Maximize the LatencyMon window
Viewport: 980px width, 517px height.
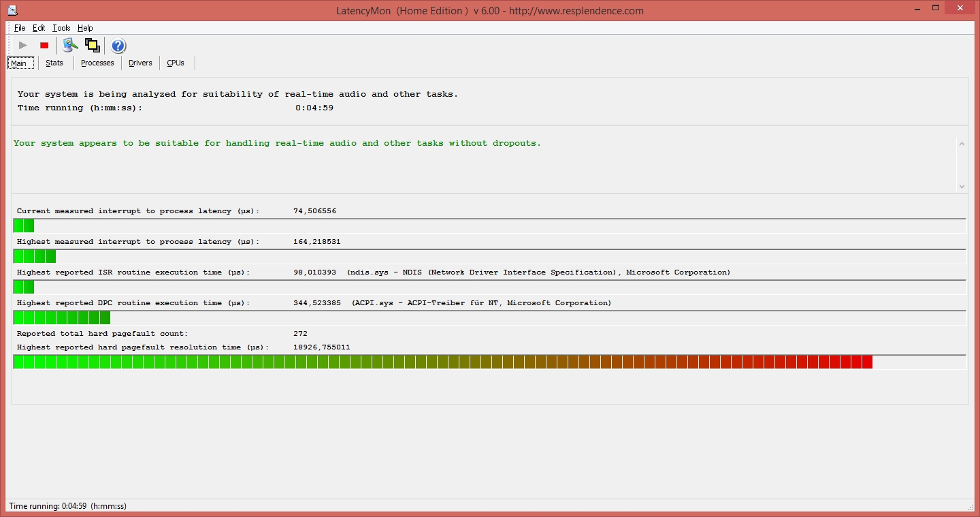coord(936,8)
